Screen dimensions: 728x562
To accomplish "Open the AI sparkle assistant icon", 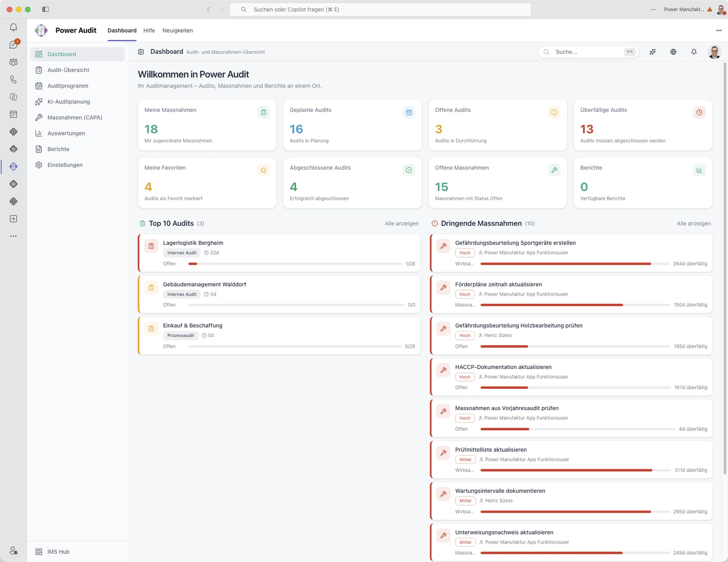I will pyautogui.click(x=653, y=52).
